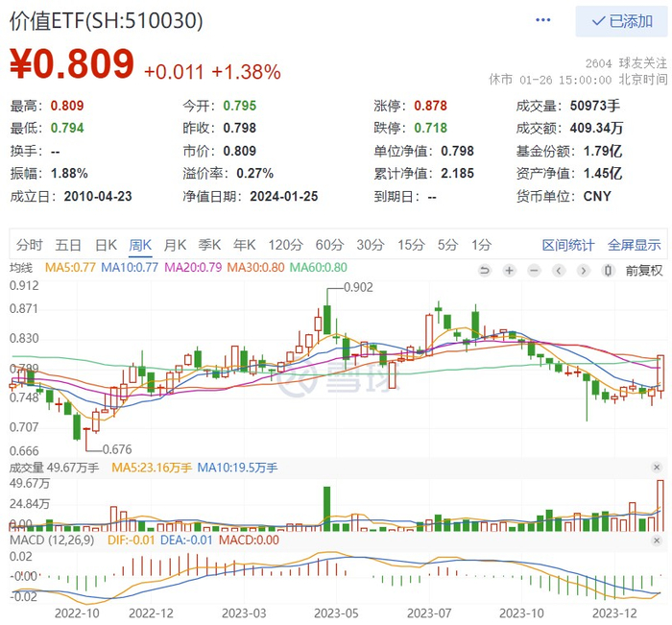
Task: Select the 15分 interval tab
Action: (x=411, y=245)
